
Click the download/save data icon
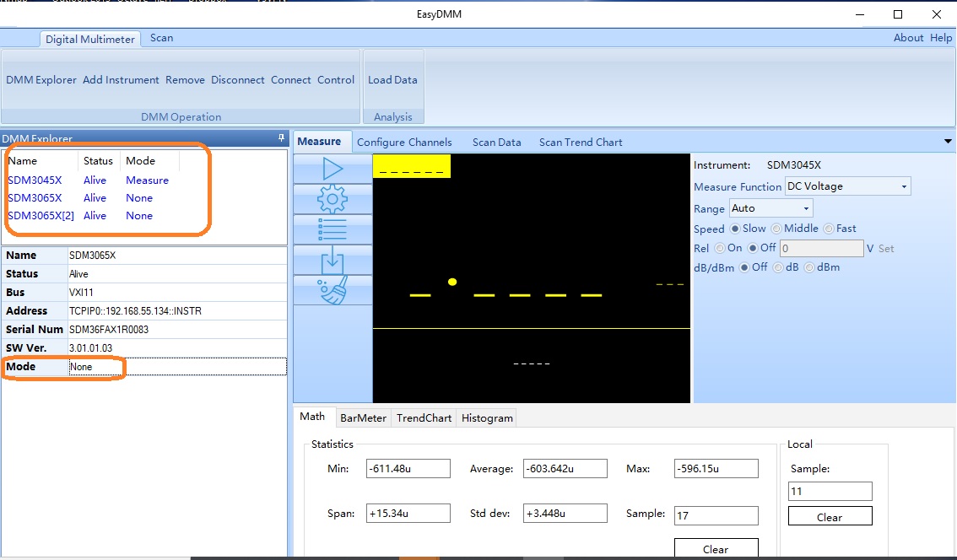click(x=333, y=260)
